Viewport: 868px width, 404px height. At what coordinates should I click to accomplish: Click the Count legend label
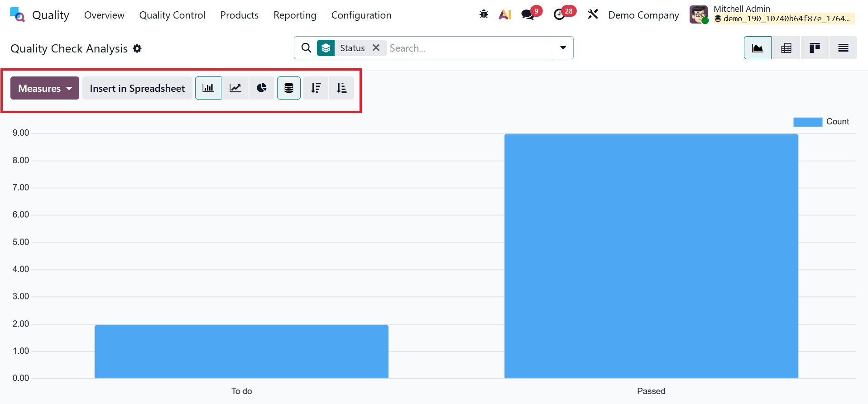838,122
